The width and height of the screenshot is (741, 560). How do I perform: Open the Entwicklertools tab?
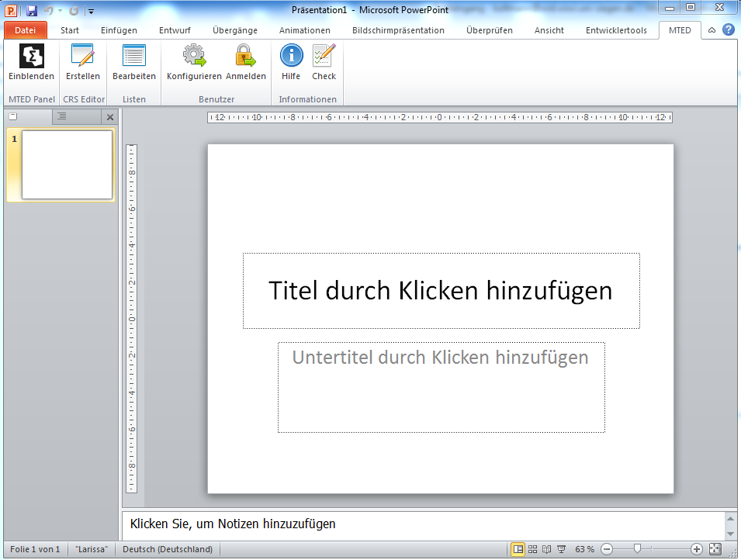(x=616, y=30)
